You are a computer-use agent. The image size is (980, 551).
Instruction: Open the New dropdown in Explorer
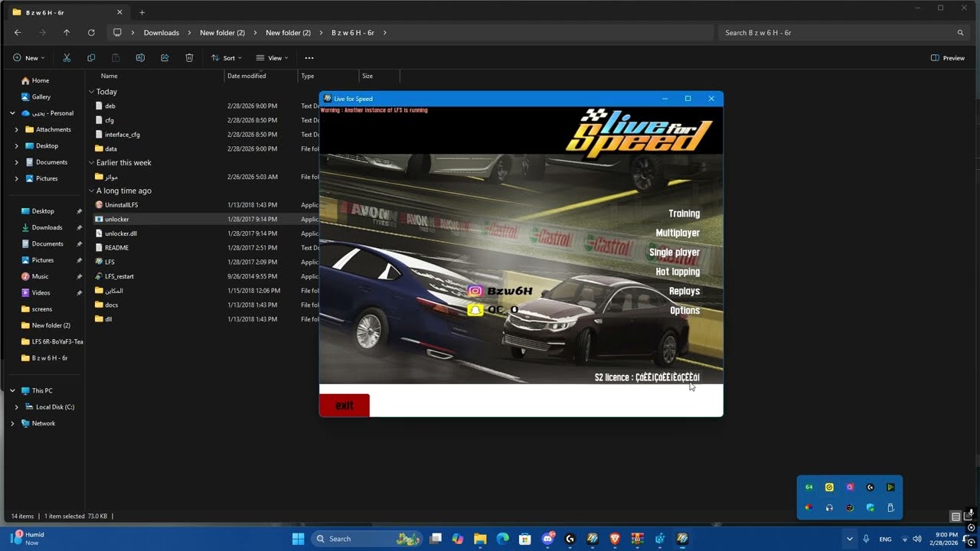29,58
